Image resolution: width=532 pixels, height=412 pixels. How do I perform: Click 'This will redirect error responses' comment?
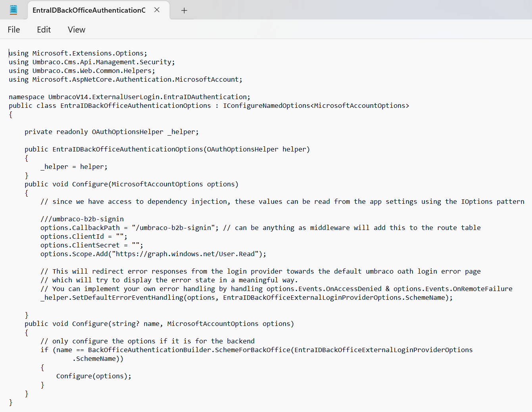pyautogui.click(x=260, y=271)
